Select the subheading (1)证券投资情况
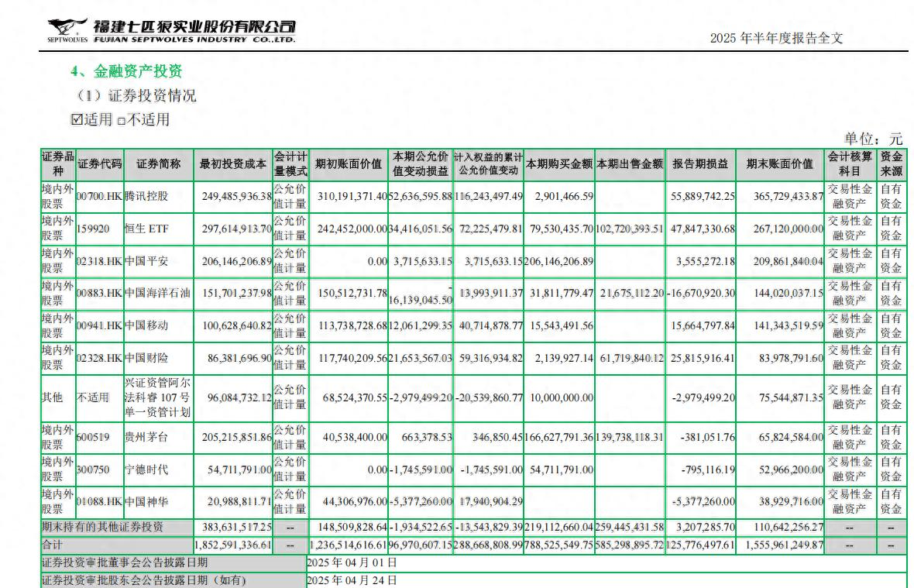 [x=136, y=95]
